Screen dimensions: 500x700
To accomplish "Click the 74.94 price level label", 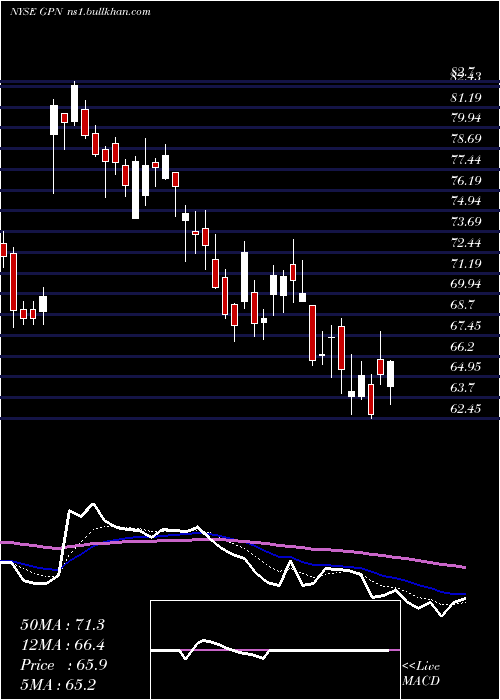I will pyautogui.click(x=467, y=201).
